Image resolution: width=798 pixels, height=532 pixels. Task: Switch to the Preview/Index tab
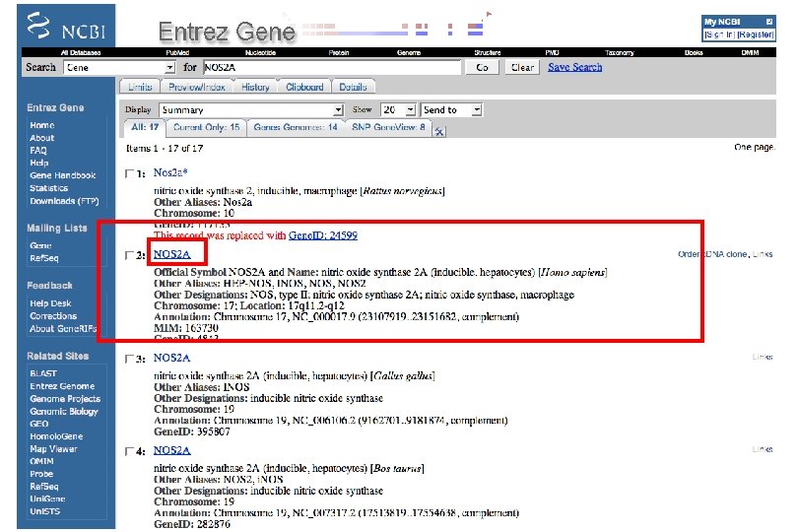(197, 87)
